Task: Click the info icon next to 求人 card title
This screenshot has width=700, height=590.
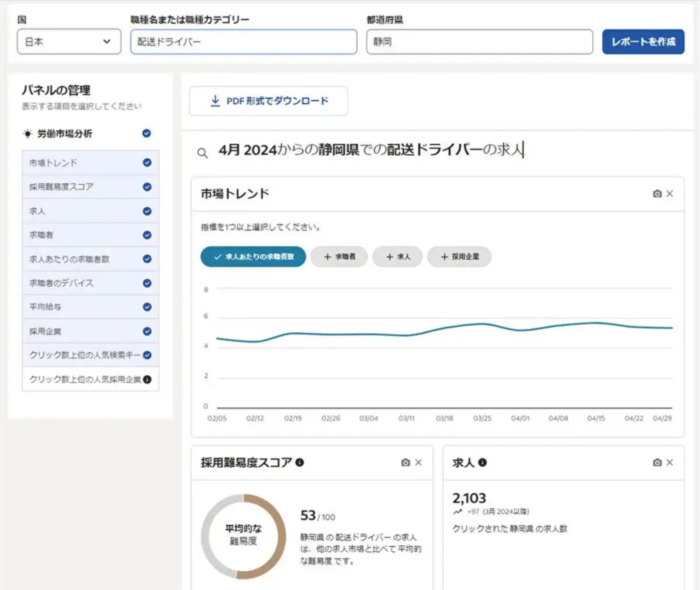Action: pos(482,462)
